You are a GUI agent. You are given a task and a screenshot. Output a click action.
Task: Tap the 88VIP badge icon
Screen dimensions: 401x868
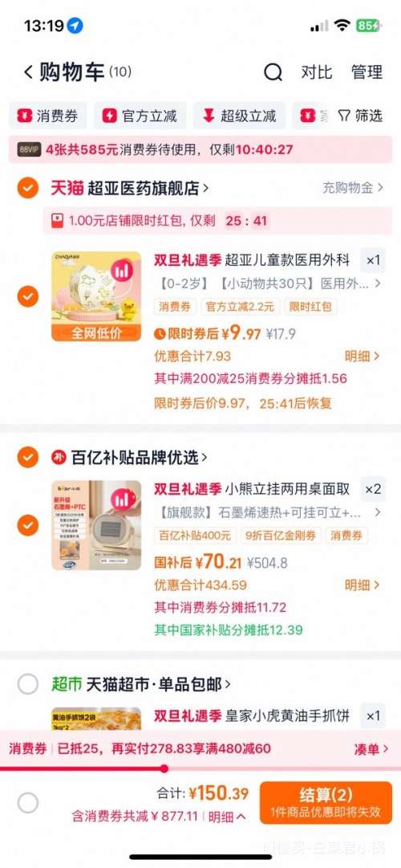[x=29, y=149]
